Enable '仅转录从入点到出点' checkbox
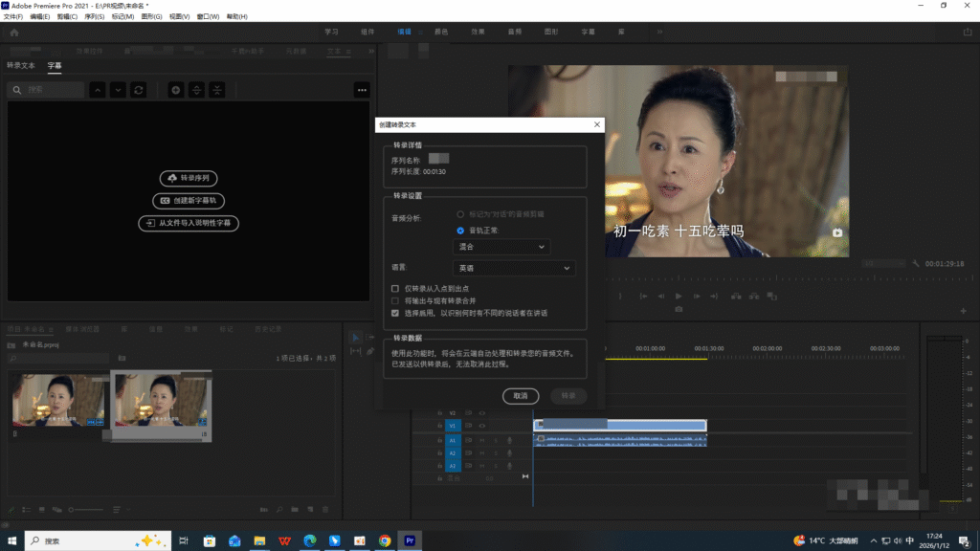980x551 pixels. 395,288
